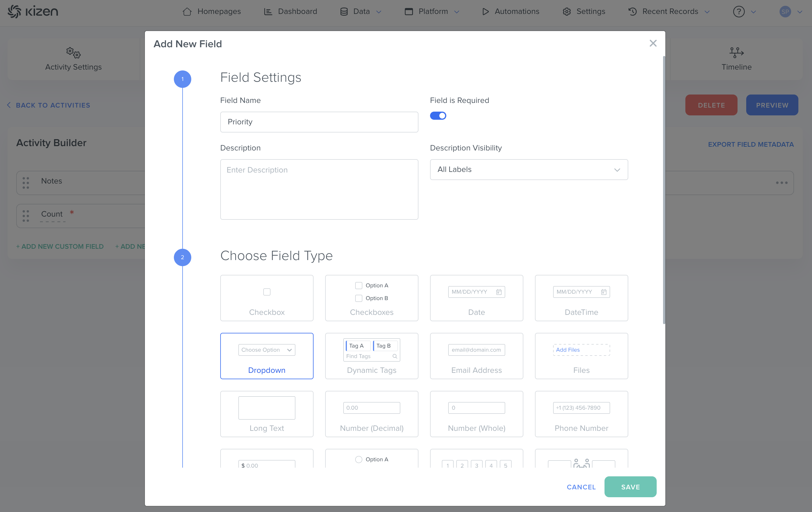Open the Notes row three-dot menu
This screenshot has height=512, width=812.
coord(781,183)
